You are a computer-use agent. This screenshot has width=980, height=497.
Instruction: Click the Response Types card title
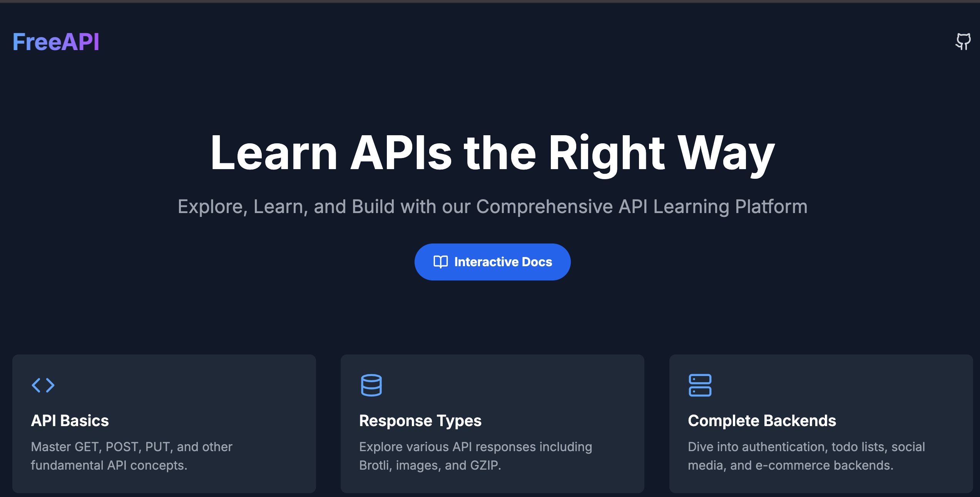tap(420, 421)
